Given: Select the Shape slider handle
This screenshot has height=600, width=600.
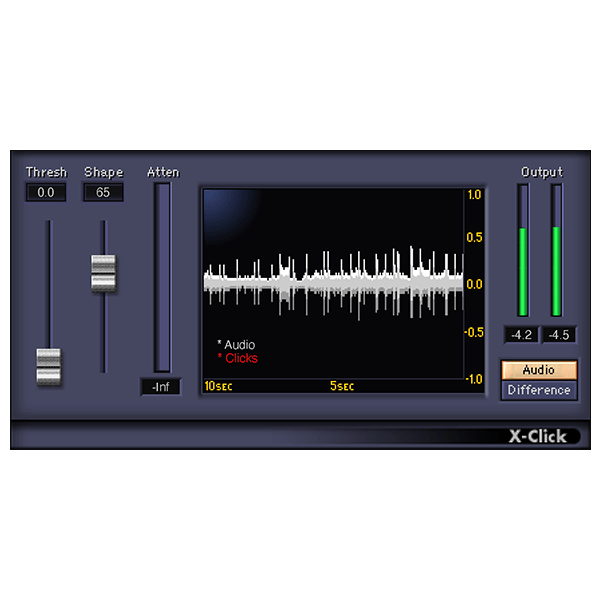Looking at the screenshot, I should click(x=103, y=273).
